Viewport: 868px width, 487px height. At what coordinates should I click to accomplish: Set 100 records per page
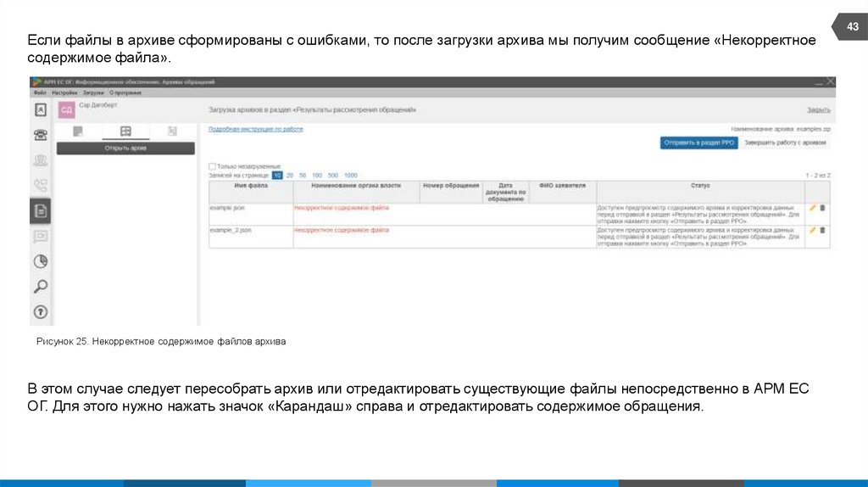pyautogui.click(x=317, y=175)
